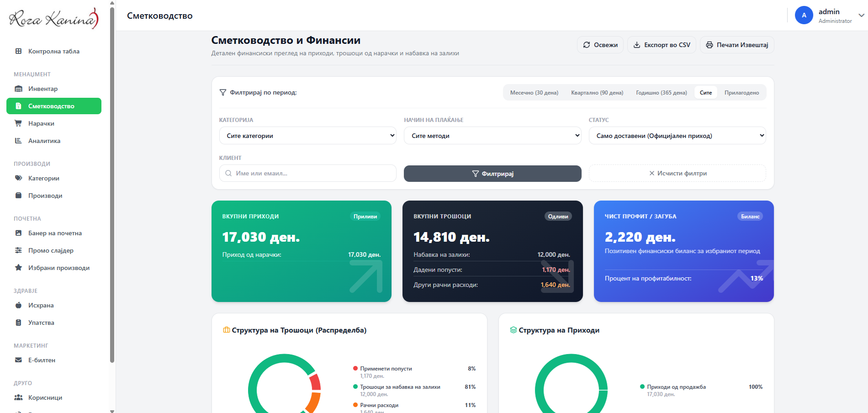Open the Нарачки sidebar item
Viewport: 868px width, 413px height.
pyautogui.click(x=54, y=123)
